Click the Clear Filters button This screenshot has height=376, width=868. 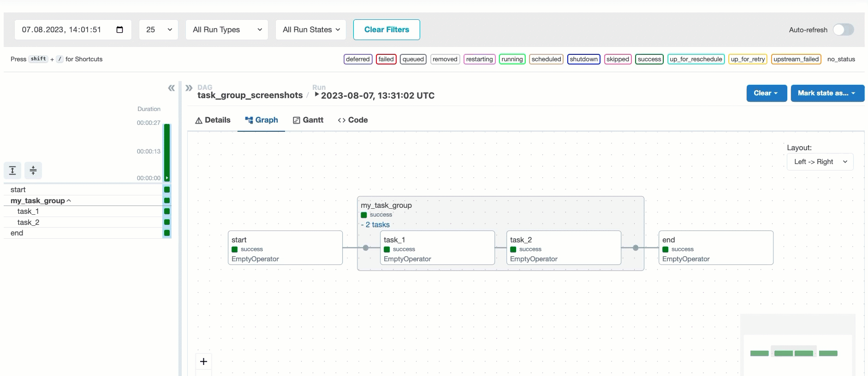[x=386, y=30]
